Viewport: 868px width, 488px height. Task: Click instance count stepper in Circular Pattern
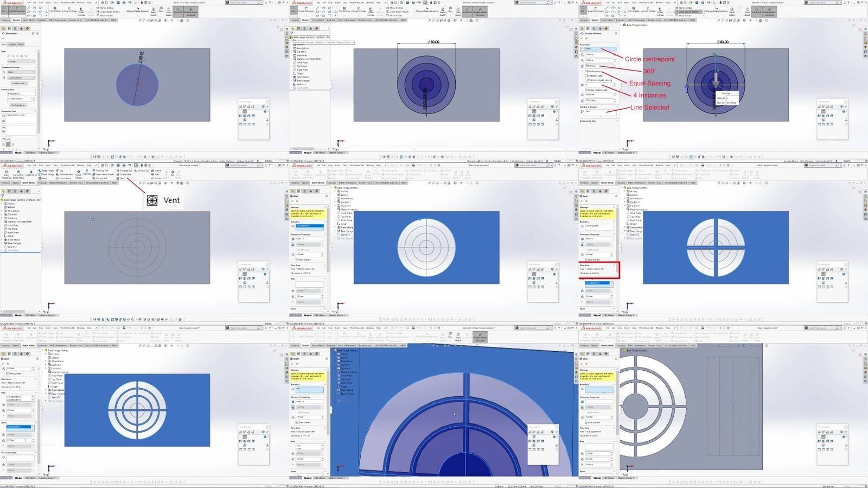[615, 85]
